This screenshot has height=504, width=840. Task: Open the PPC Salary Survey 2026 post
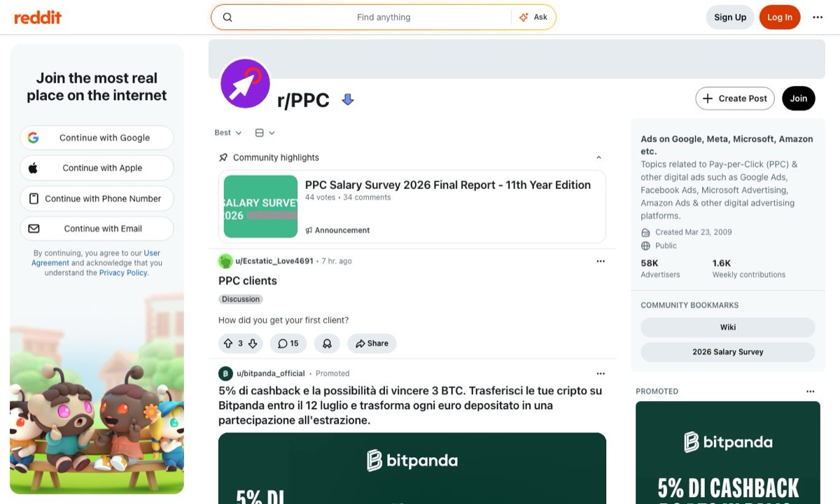(448, 185)
